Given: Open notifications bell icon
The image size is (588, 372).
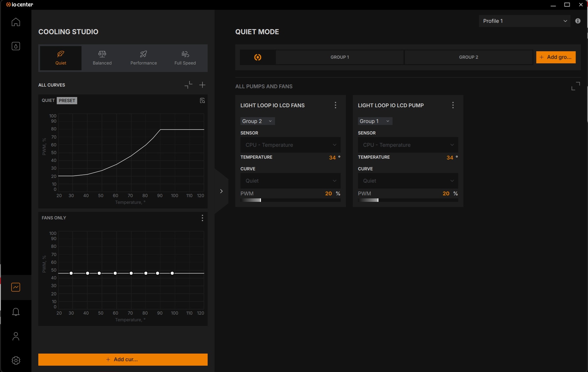Looking at the screenshot, I should (16, 312).
